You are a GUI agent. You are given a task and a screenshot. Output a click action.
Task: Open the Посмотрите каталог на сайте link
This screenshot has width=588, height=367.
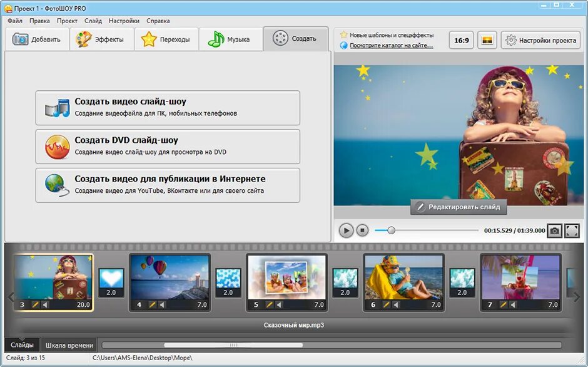tap(391, 46)
